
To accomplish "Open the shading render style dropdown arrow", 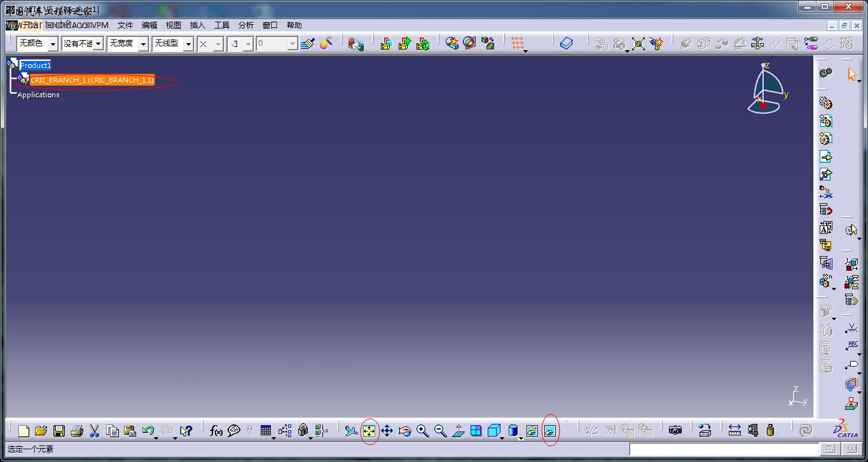I will click(x=521, y=438).
